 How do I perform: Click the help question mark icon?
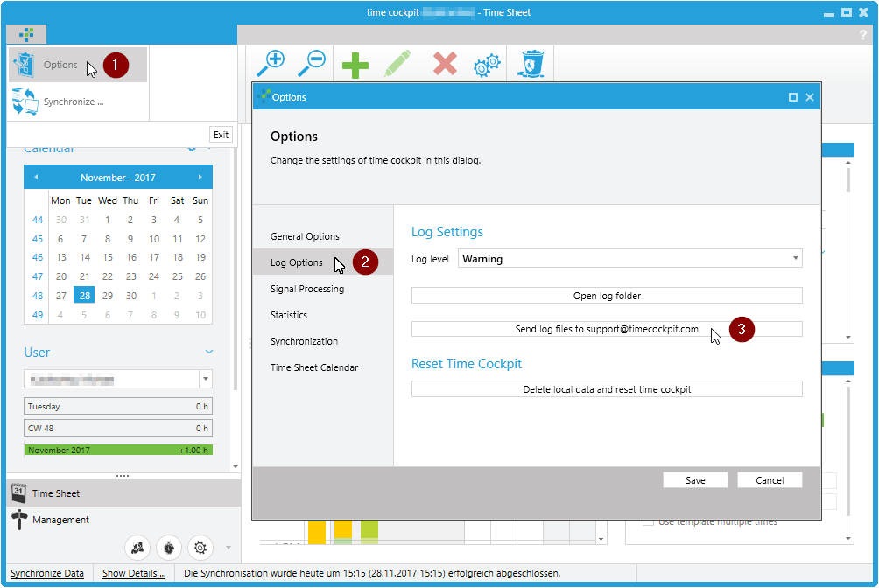[x=862, y=35]
